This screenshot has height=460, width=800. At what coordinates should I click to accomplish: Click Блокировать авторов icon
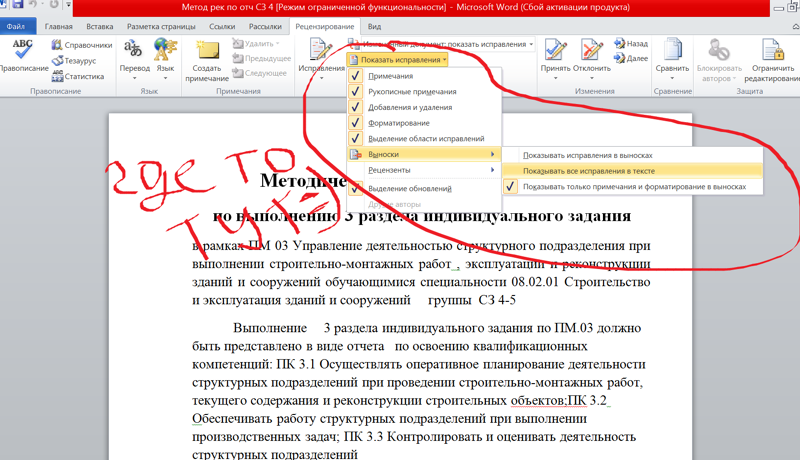coord(719,50)
